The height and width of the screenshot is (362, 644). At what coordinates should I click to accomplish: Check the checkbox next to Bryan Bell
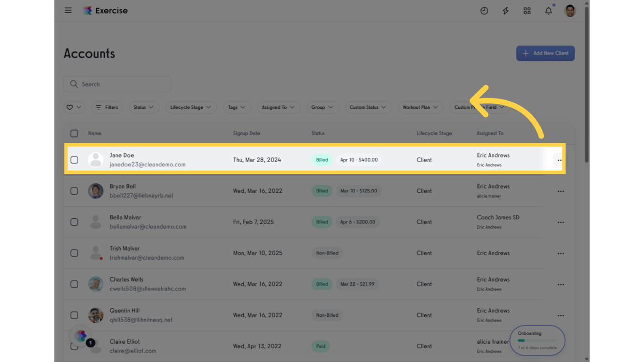pos(74,191)
